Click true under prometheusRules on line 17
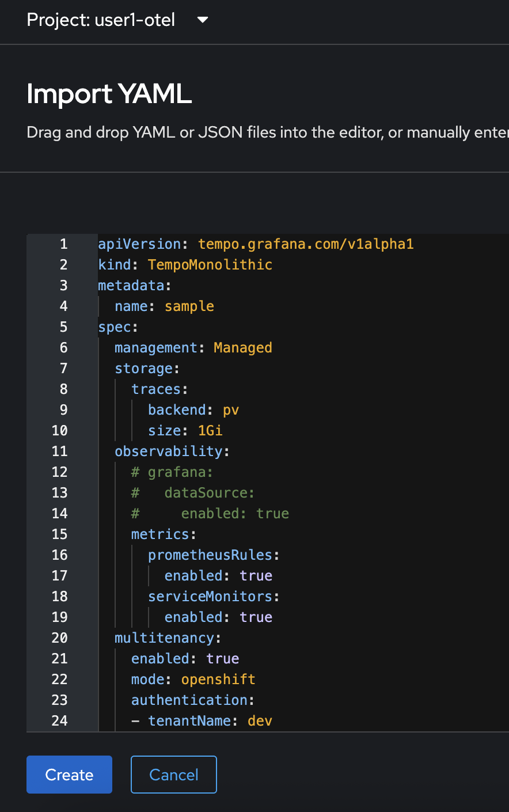Viewport: 509px width, 812px height. pyautogui.click(x=256, y=576)
